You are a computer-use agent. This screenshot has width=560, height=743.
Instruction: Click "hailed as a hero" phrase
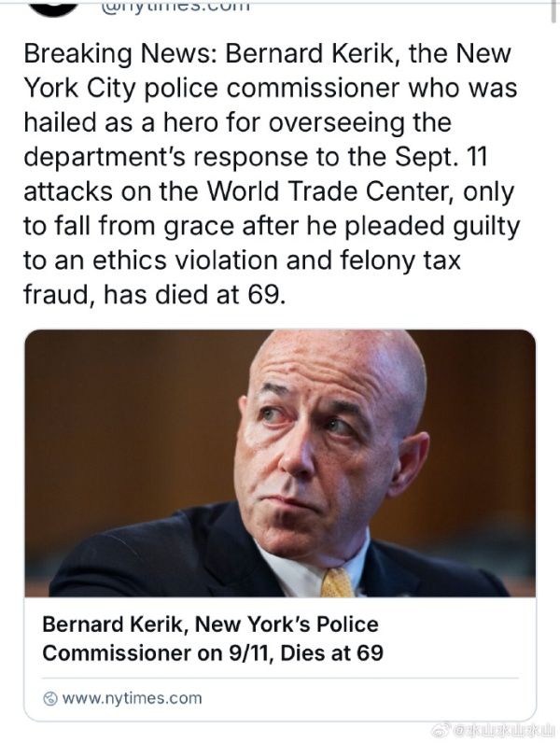click(x=134, y=122)
